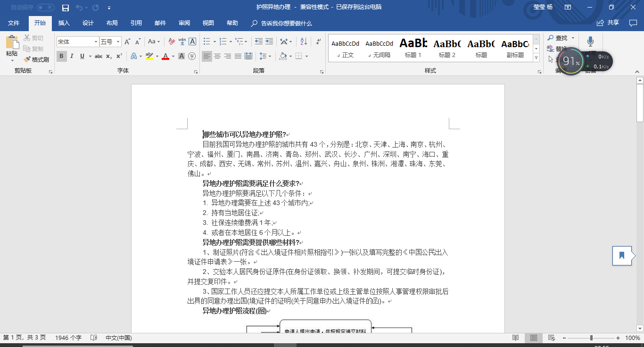
Task: Switch to the Layout (布局) tab
Action: pyautogui.click(x=112, y=23)
